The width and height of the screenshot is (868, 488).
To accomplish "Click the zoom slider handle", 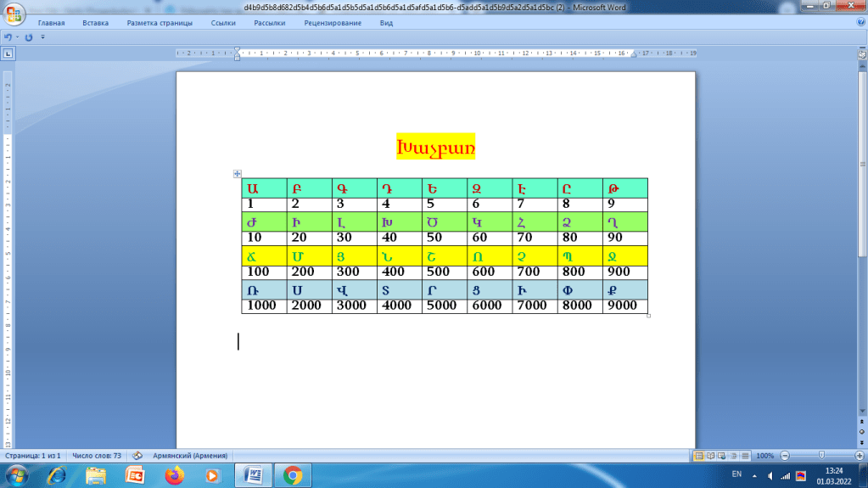I will click(821, 456).
